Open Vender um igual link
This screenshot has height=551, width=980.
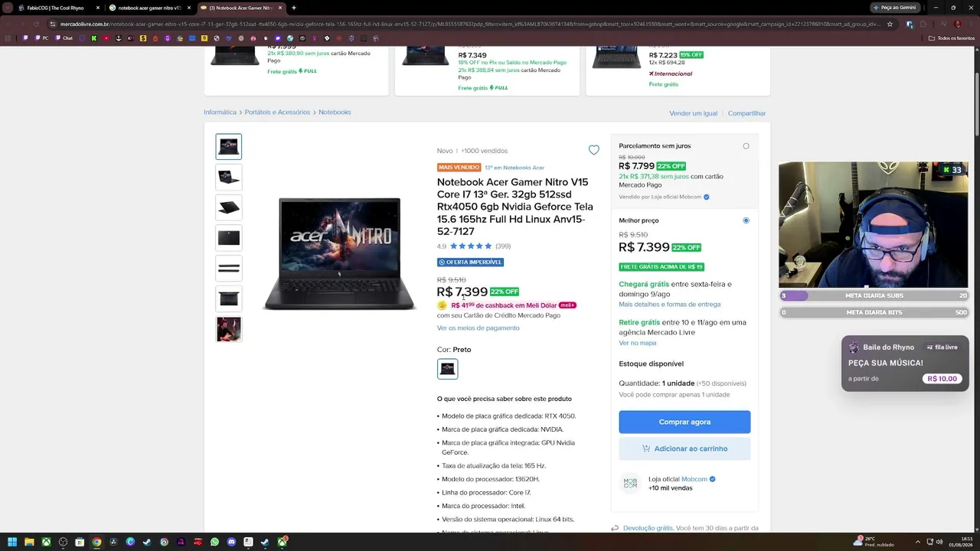(x=694, y=113)
